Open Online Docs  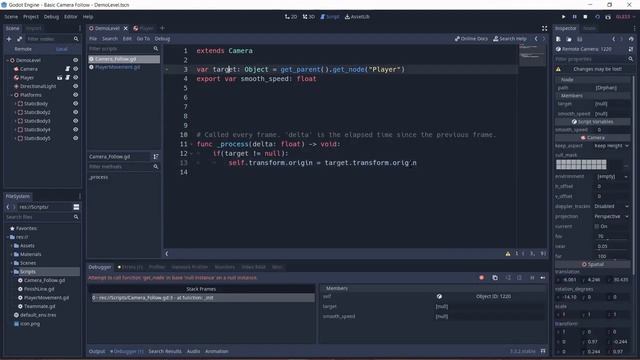coord(471,39)
